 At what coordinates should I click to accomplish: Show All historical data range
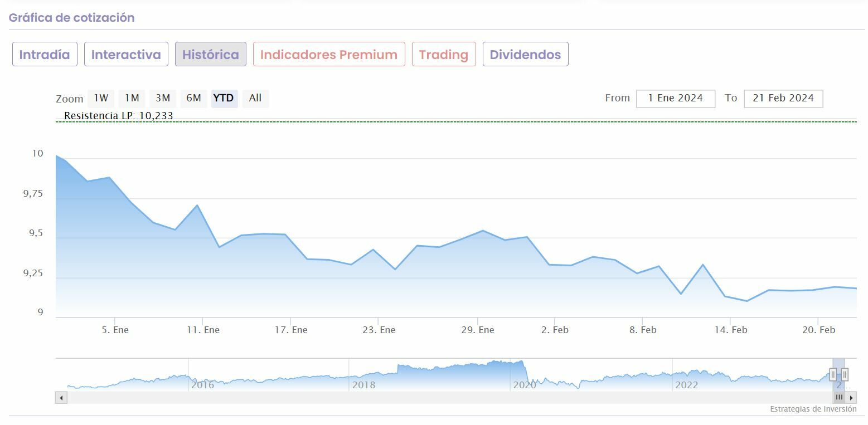click(x=255, y=98)
